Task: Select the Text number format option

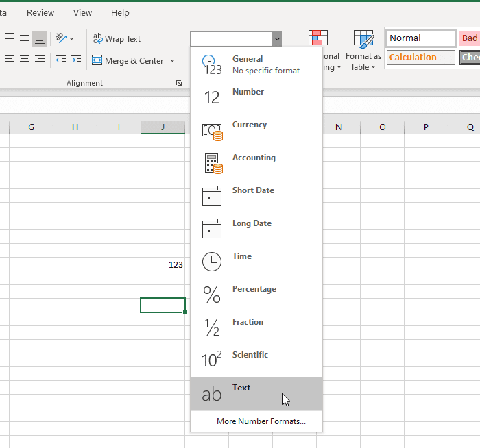Action: (256, 393)
